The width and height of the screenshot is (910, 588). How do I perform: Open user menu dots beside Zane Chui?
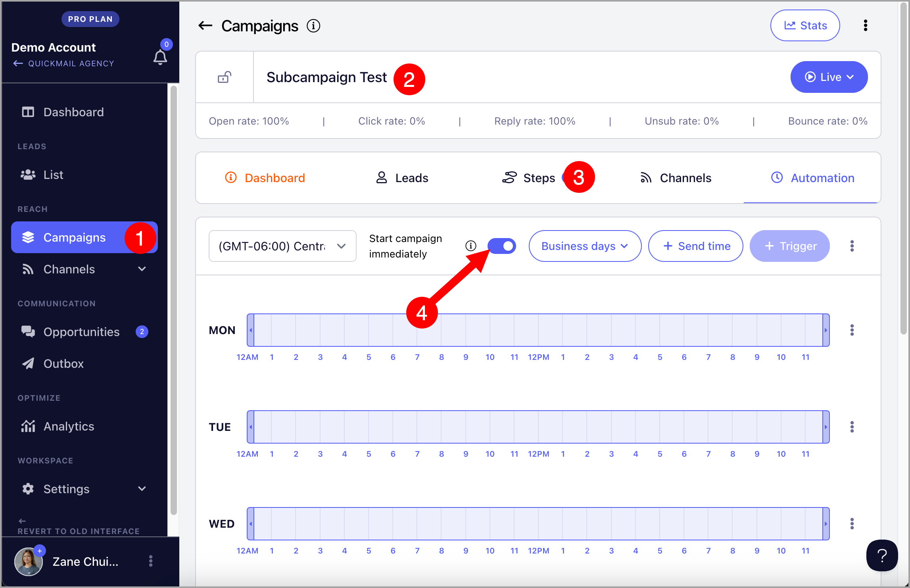tap(151, 561)
